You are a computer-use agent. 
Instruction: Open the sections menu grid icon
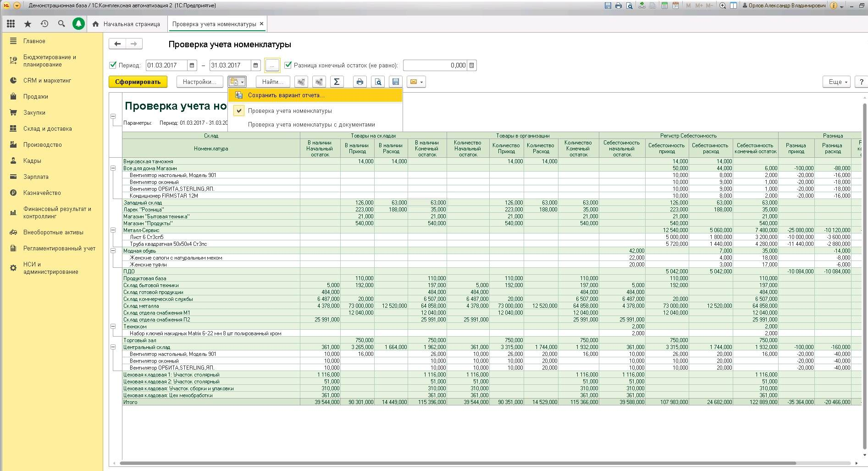point(11,24)
